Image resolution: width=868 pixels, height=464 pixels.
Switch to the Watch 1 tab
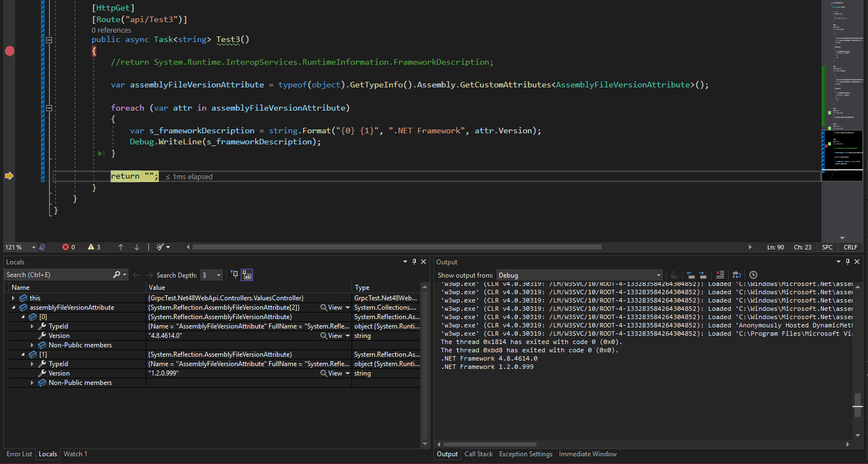point(75,454)
